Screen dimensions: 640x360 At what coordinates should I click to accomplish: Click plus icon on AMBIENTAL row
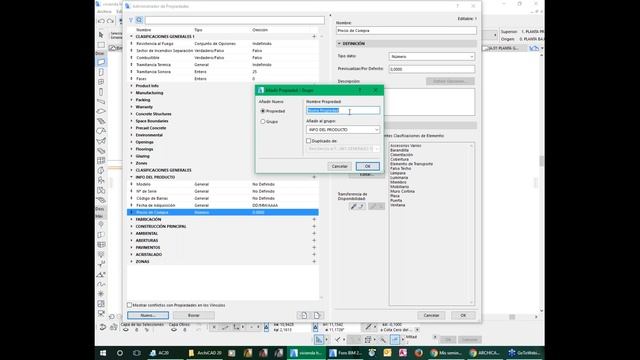pos(314,233)
